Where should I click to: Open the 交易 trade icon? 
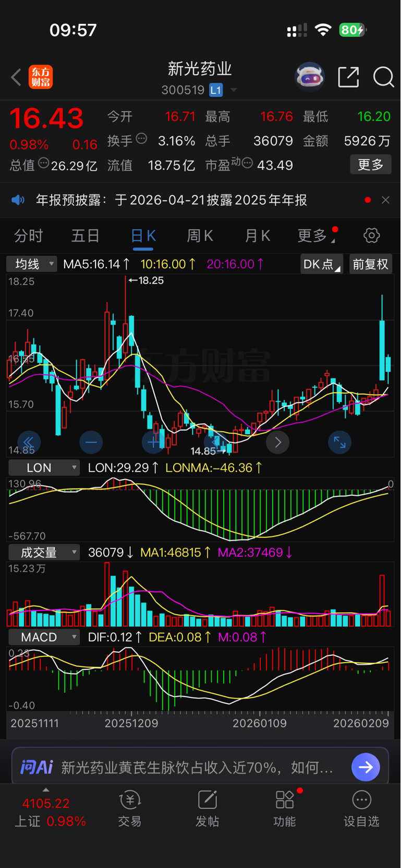pyautogui.click(x=130, y=809)
